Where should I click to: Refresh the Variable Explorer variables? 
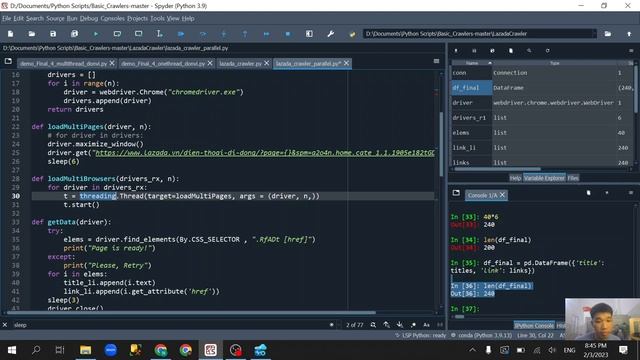click(x=547, y=51)
